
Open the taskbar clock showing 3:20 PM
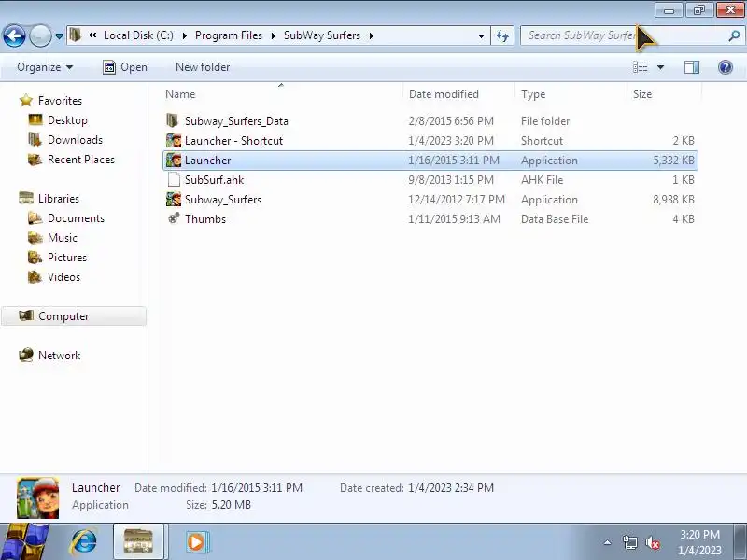pos(699,542)
